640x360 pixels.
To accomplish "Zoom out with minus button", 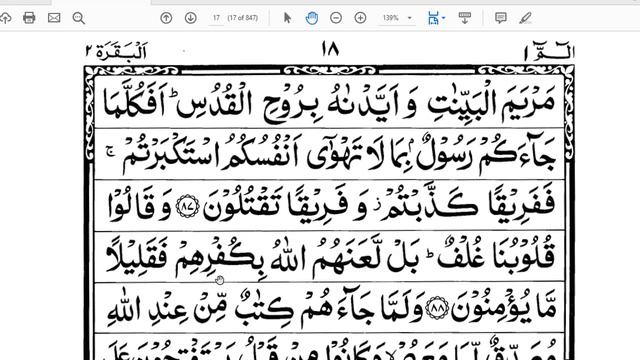I will (x=336, y=18).
